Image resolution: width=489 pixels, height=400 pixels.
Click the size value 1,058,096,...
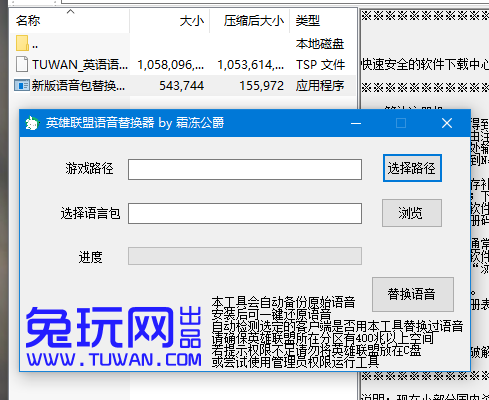tap(171, 65)
